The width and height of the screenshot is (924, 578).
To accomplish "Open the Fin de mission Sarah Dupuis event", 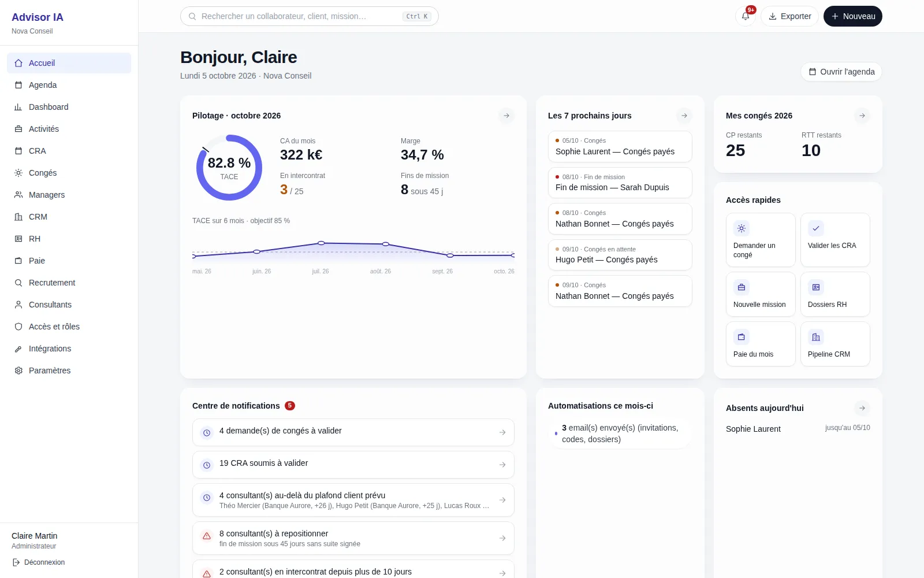I will 620,183.
